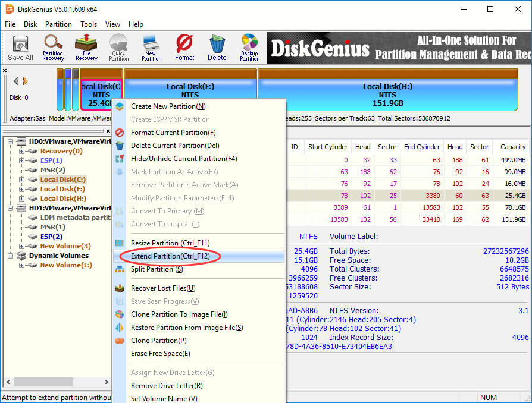The width and height of the screenshot is (532, 403).
Task: Launch the File Recovery tool
Action: point(86,48)
